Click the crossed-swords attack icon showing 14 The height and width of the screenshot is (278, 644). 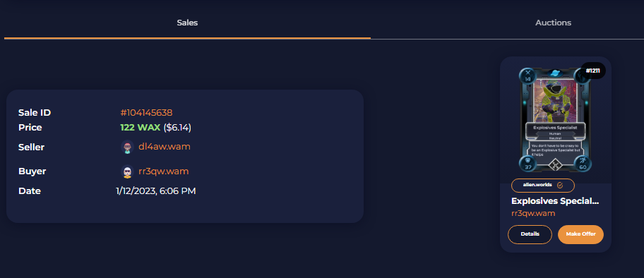(x=527, y=76)
